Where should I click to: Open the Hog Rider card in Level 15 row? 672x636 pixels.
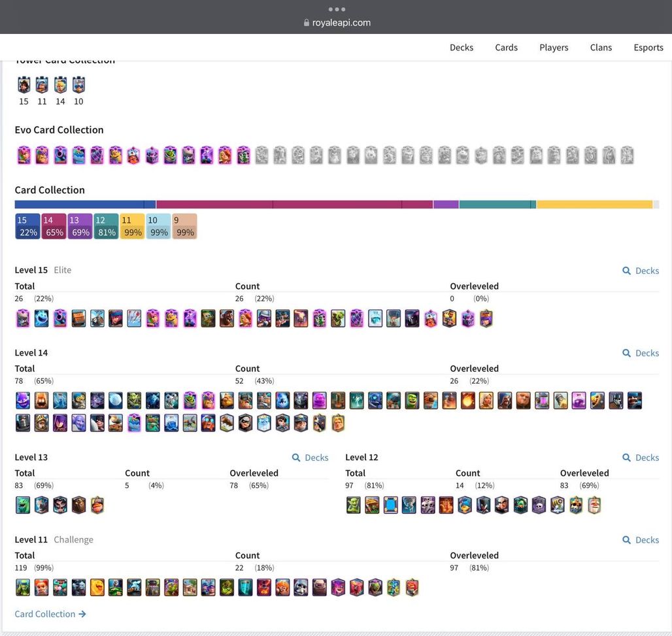point(227,318)
